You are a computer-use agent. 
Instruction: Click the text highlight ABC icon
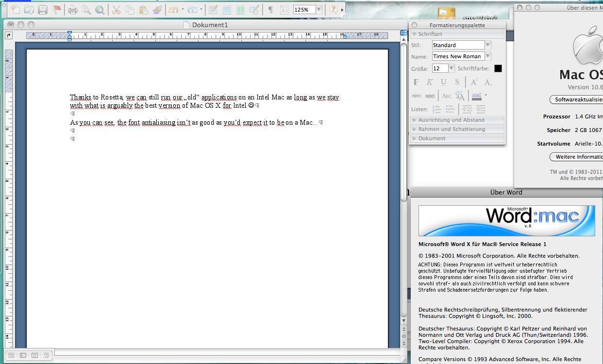tap(476, 96)
